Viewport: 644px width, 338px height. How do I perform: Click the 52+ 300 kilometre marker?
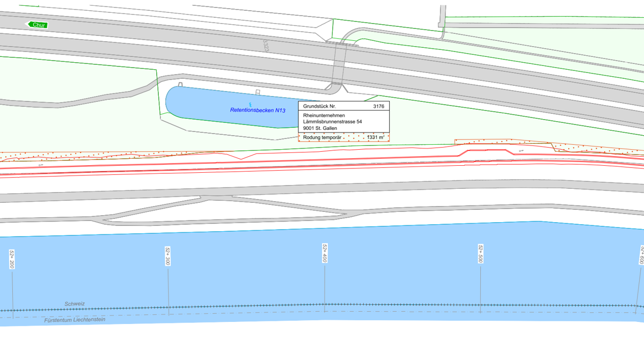[x=167, y=256]
